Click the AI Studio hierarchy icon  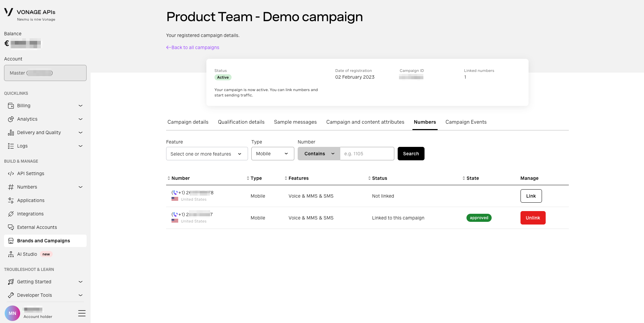point(11,254)
